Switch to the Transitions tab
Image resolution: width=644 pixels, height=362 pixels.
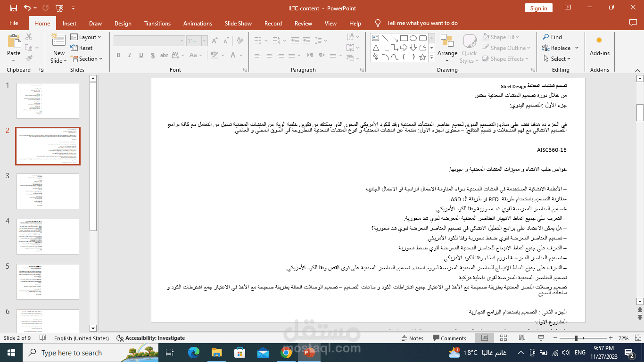pos(157,23)
